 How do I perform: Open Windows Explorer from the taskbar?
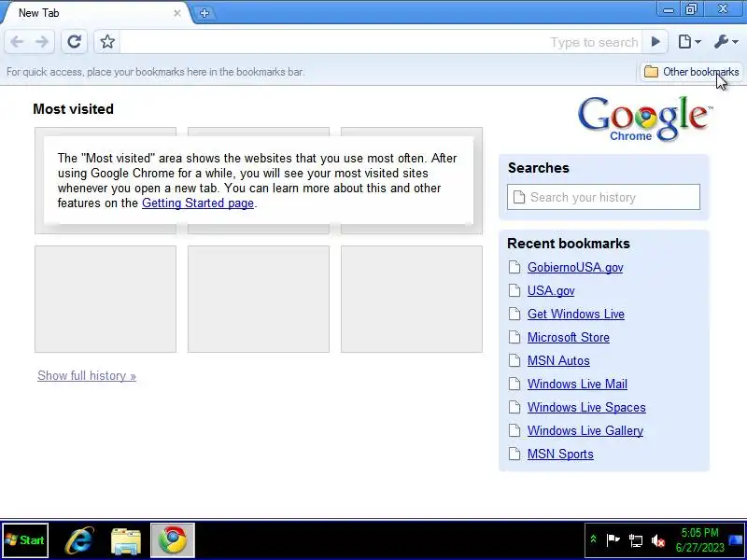pos(126,541)
